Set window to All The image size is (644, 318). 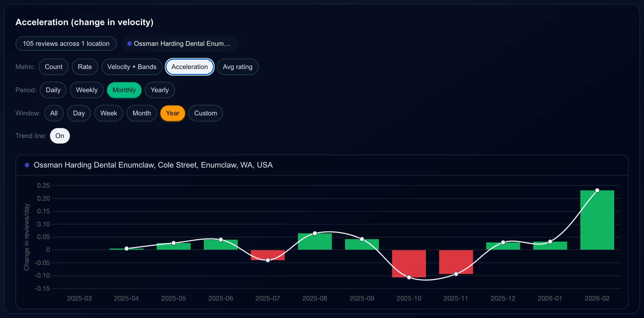(x=54, y=113)
